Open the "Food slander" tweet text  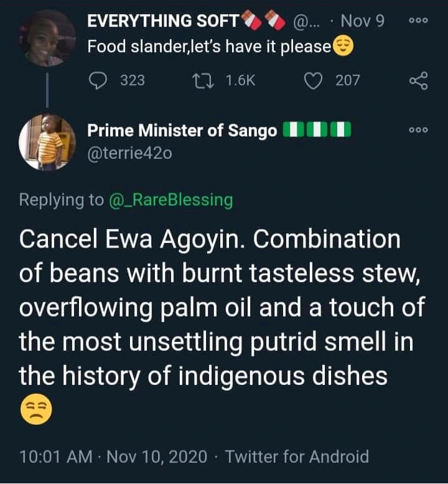208,47
